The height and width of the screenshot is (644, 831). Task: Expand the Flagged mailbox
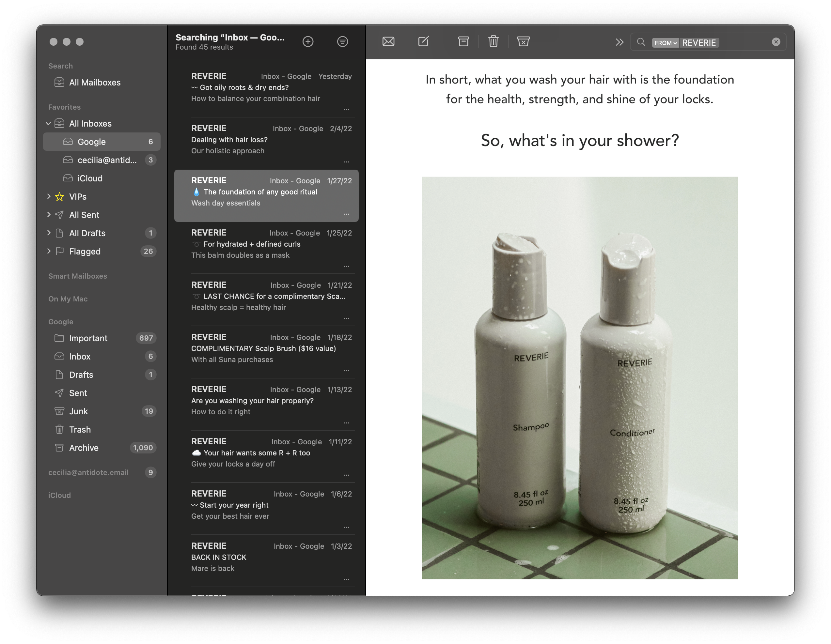point(49,251)
